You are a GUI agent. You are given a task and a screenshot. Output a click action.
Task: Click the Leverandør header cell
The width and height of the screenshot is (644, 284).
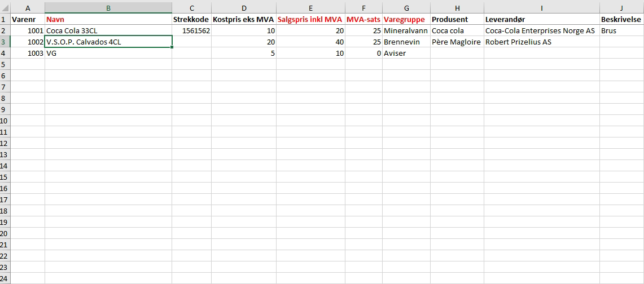(541, 19)
